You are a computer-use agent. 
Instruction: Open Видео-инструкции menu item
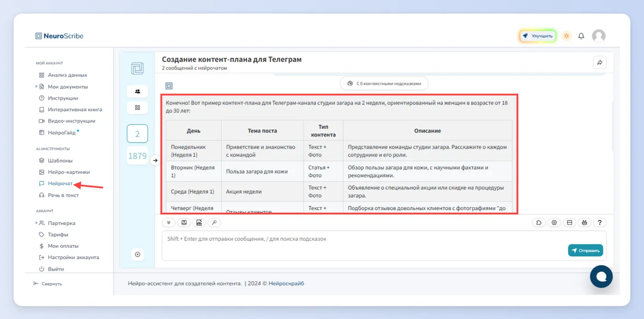71,121
